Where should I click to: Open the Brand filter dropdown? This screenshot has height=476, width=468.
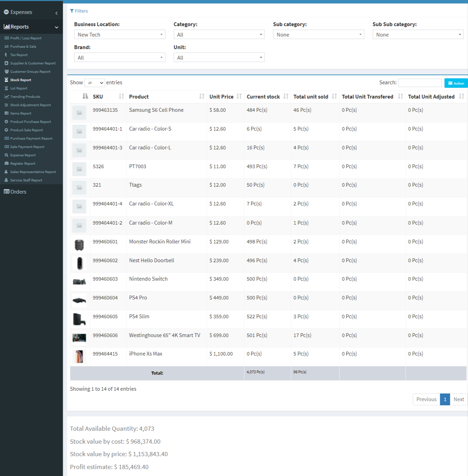tap(120, 57)
